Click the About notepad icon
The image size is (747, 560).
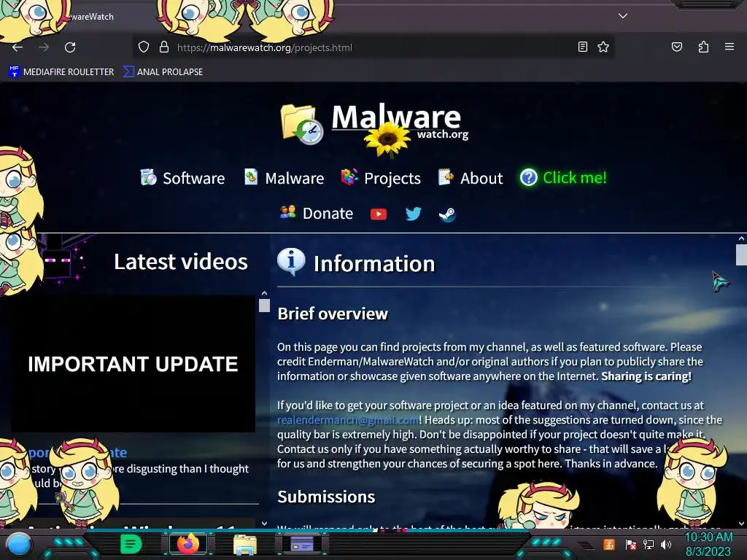pyautogui.click(x=446, y=176)
